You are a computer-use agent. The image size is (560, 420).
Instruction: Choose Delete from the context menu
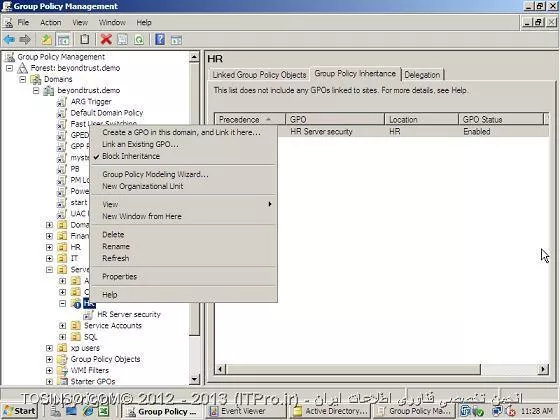point(184,234)
